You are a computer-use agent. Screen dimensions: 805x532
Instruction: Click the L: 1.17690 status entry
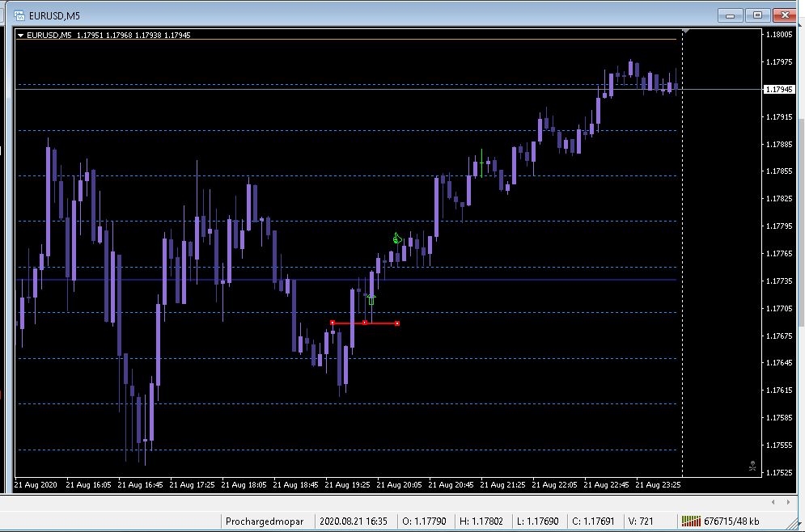[x=537, y=521]
